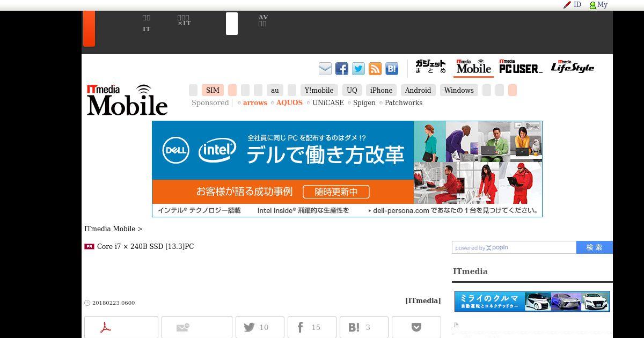This screenshot has height=338, width=644.
Task: Open ITmedia LifeStyle site logo
Action: (x=573, y=67)
